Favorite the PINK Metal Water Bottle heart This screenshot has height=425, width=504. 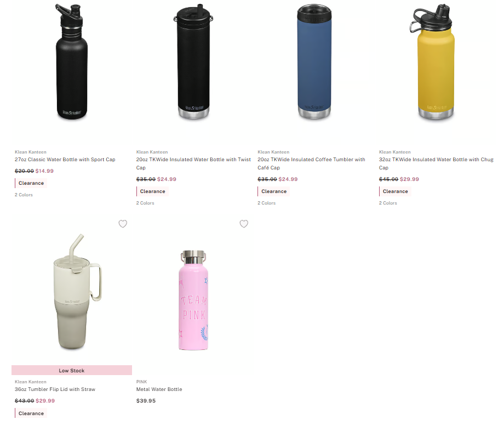[244, 224]
